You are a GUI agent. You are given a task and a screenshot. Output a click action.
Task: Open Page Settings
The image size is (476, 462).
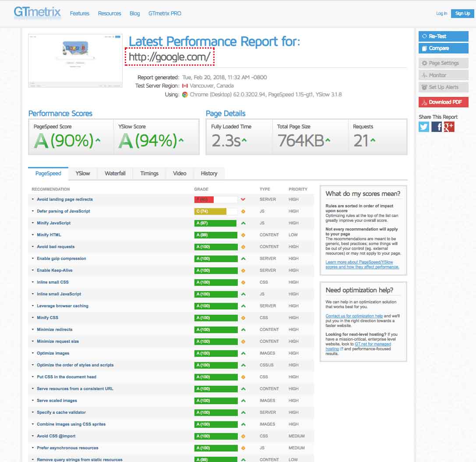(x=443, y=63)
